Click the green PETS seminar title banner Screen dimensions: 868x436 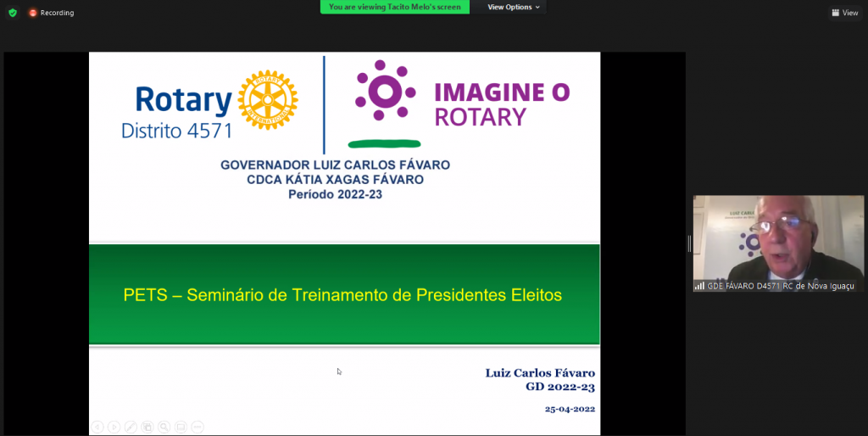pyautogui.click(x=344, y=295)
